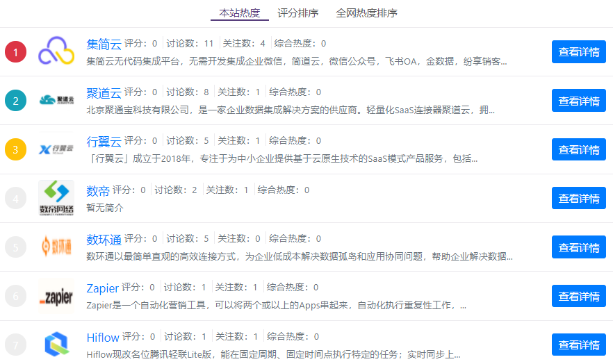613x364 pixels.
Task: Click the Hiflow现改名位腾讯轻联 description
Action: (273, 354)
